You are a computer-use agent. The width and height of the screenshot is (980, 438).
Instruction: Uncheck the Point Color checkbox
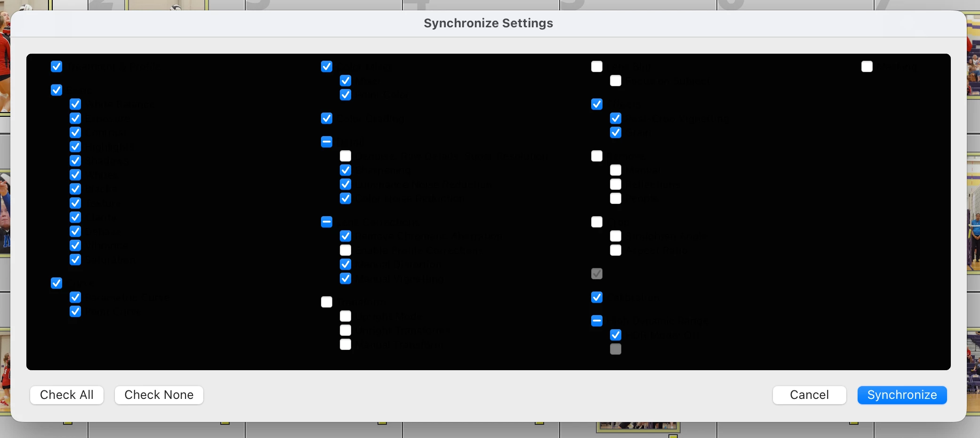coord(345,95)
